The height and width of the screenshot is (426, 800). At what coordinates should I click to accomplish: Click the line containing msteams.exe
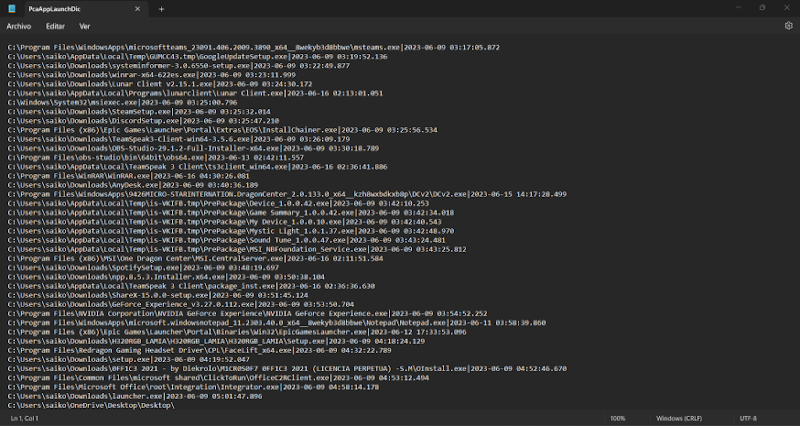coord(254,47)
